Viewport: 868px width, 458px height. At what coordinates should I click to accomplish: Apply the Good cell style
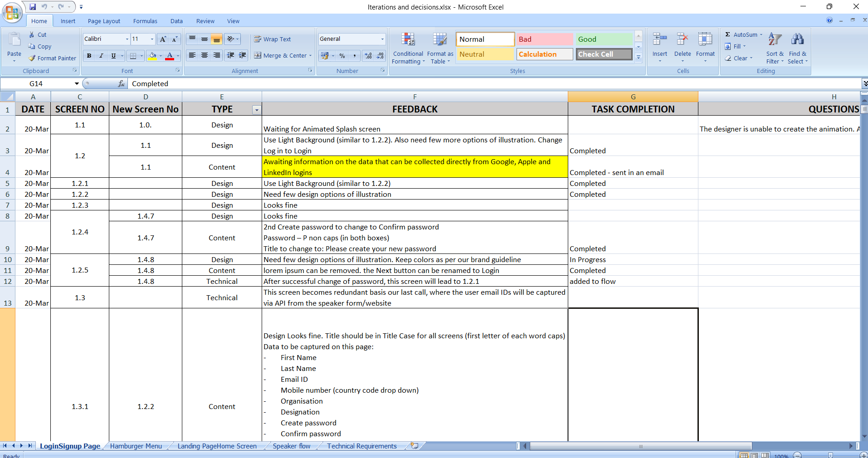(604, 39)
